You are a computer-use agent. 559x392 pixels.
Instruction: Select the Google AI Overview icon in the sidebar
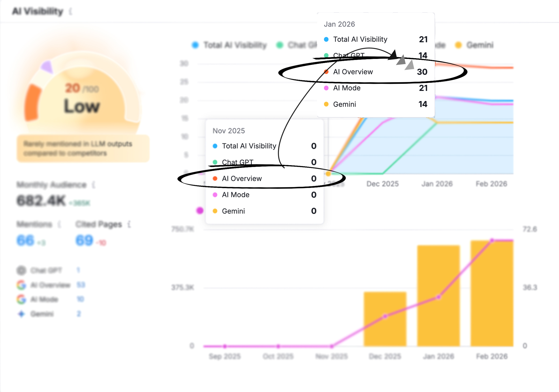pos(22,285)
